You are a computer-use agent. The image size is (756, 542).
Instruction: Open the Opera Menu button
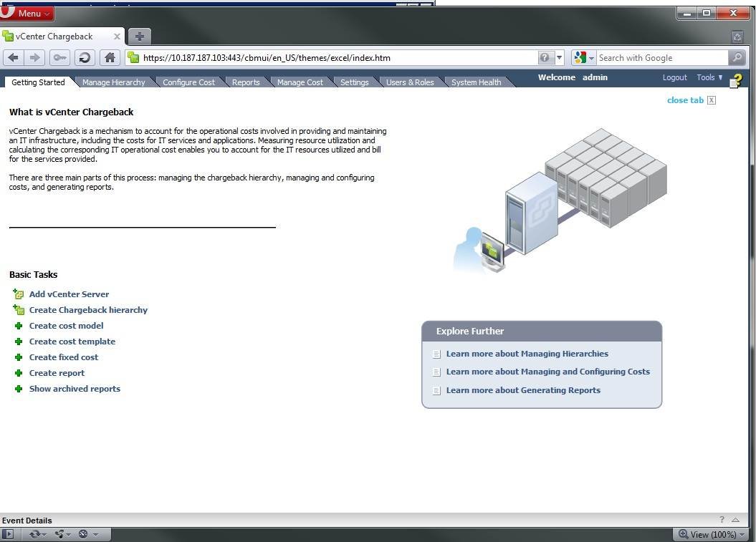point(27,13)
